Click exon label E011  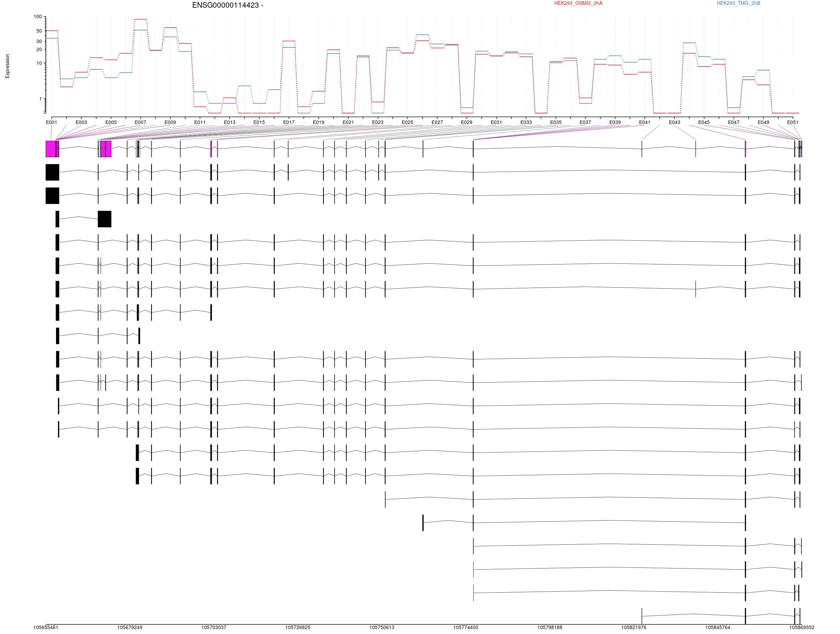[x=200, y=122]
